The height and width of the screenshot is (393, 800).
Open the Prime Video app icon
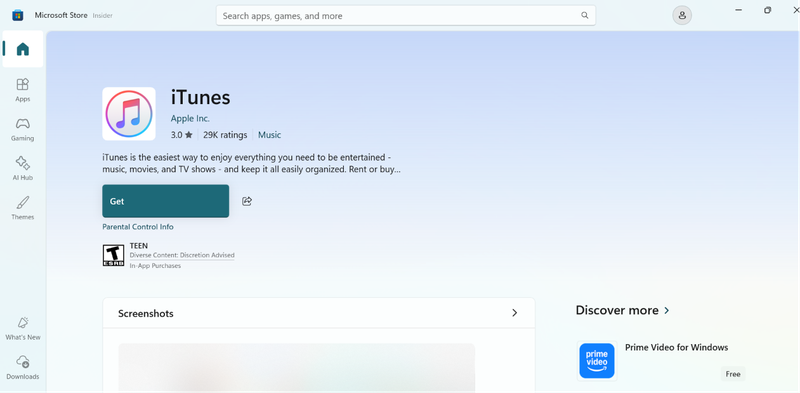click(597, 361)
